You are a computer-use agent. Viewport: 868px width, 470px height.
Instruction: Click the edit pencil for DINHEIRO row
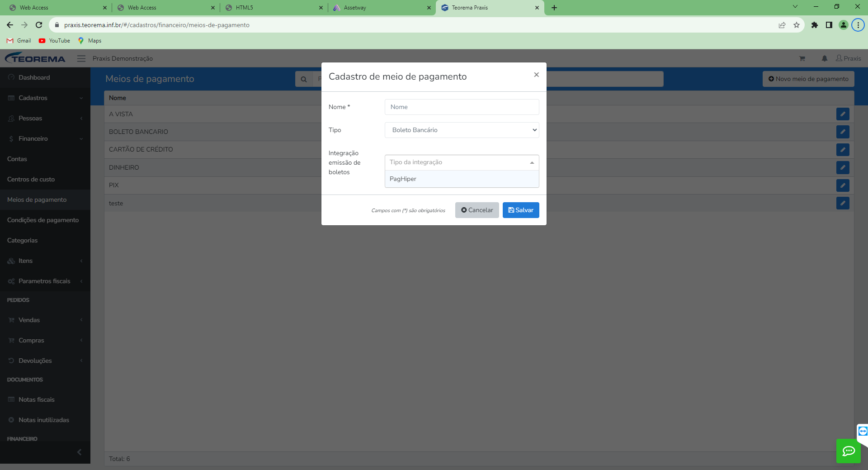pos(843,167)
